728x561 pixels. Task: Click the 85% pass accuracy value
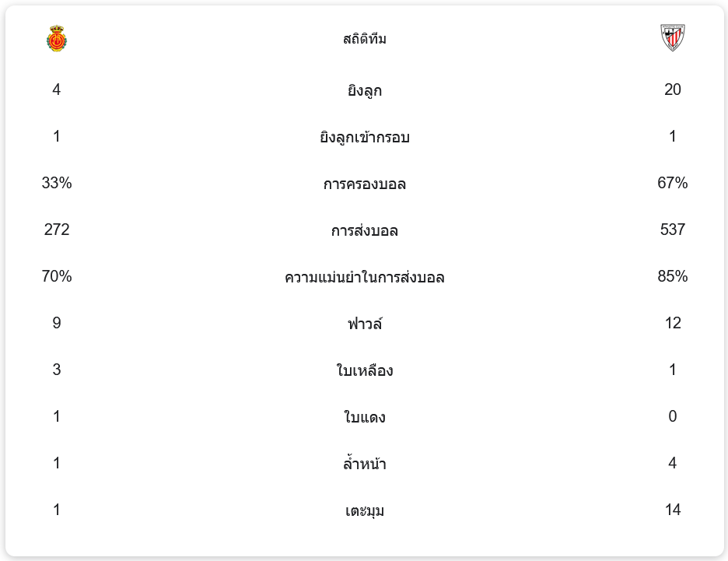pyautogui.click(x=672, y=276)
